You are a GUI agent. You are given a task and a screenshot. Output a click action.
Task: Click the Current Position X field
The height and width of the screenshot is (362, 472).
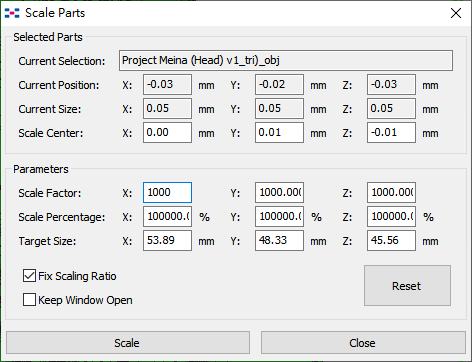click(x=167, y=85)
